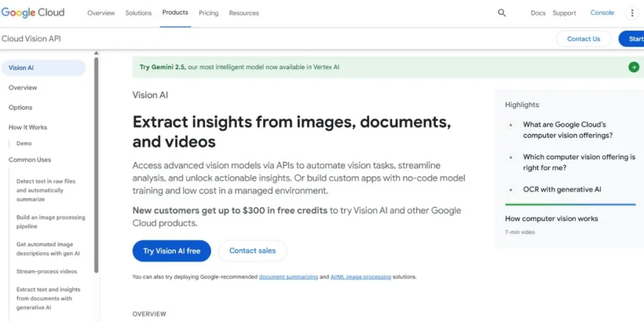Open the Pricing menu in header

[x=208, y=13]
